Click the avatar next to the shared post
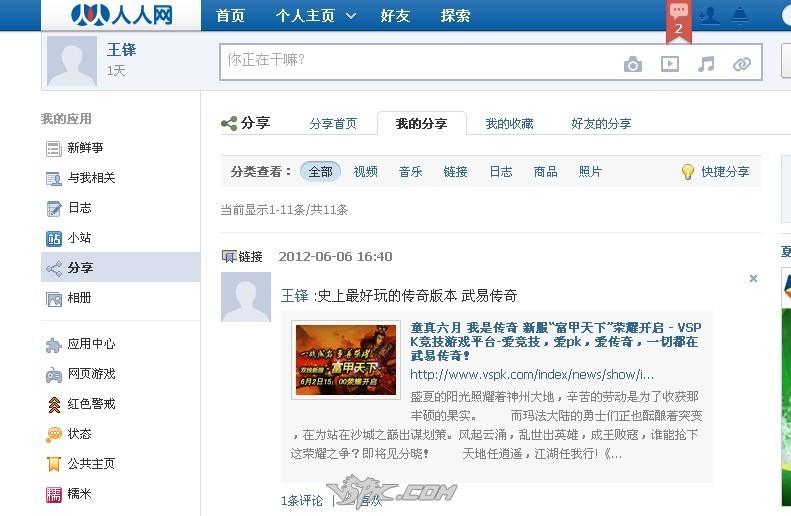The height and width of the screenshot is (516, 791). click(246, 297)
